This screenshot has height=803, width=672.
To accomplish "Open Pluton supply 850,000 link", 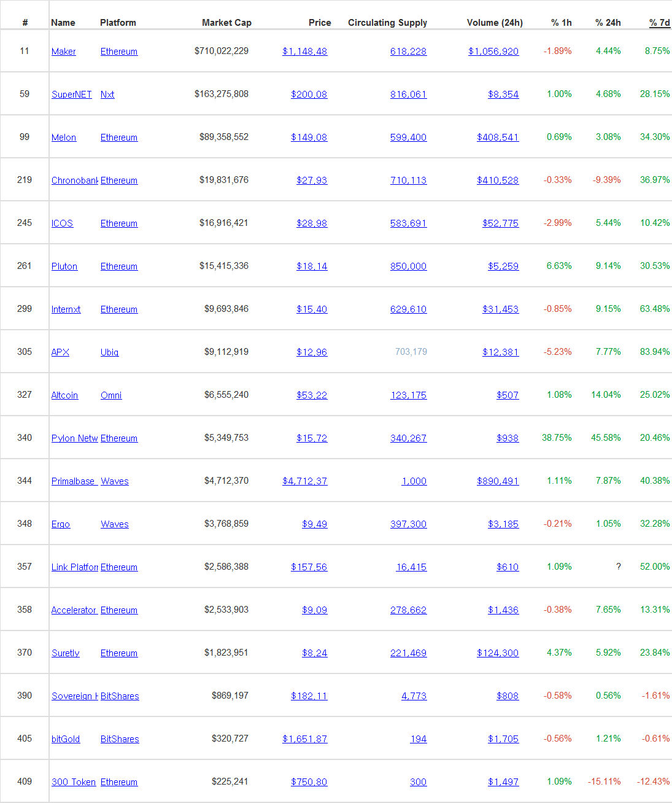I will 409,266.
